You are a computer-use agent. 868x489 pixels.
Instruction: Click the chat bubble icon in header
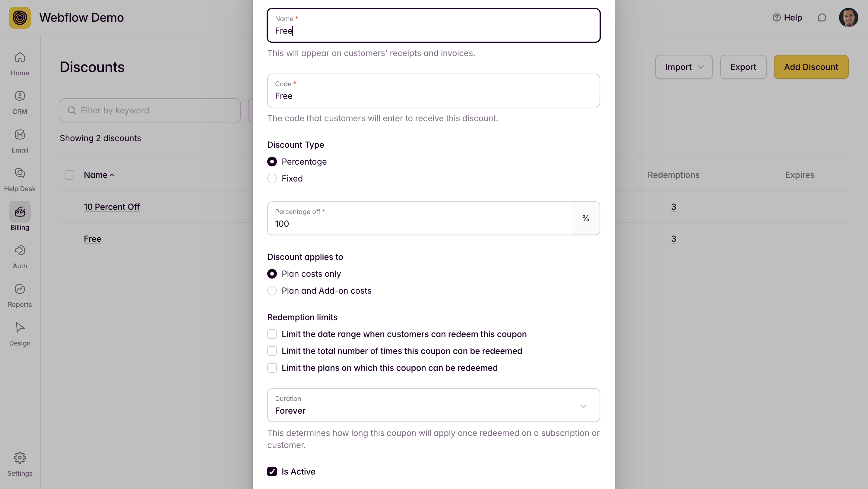coord(822,17)
